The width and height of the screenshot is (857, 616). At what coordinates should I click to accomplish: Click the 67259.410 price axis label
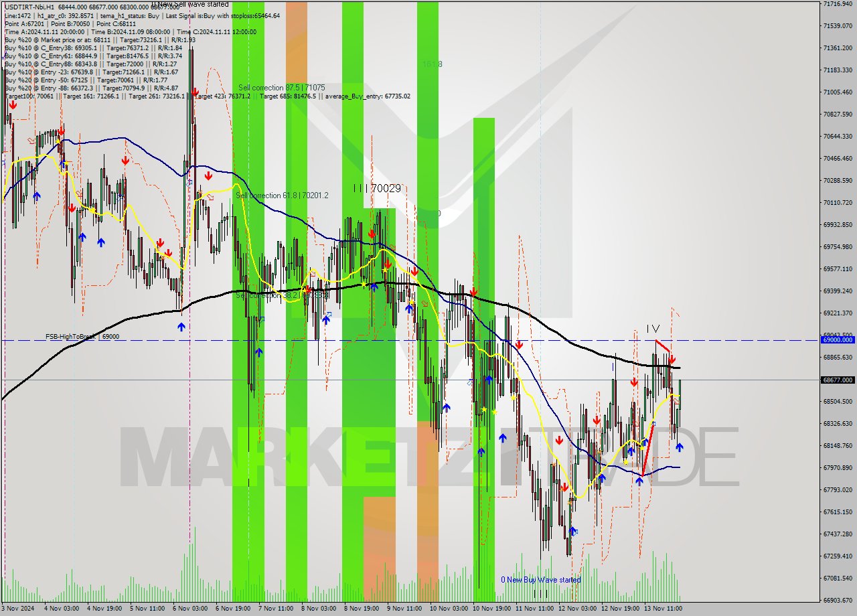click(838, 556)
